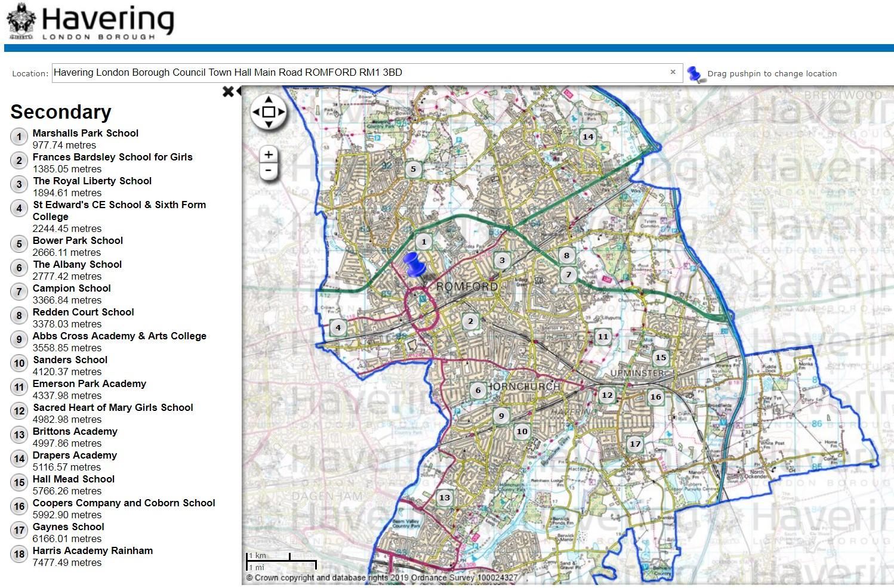Screen dimensions: 894x588
Task: Pan the map right with the arrow
Action: 281,112
